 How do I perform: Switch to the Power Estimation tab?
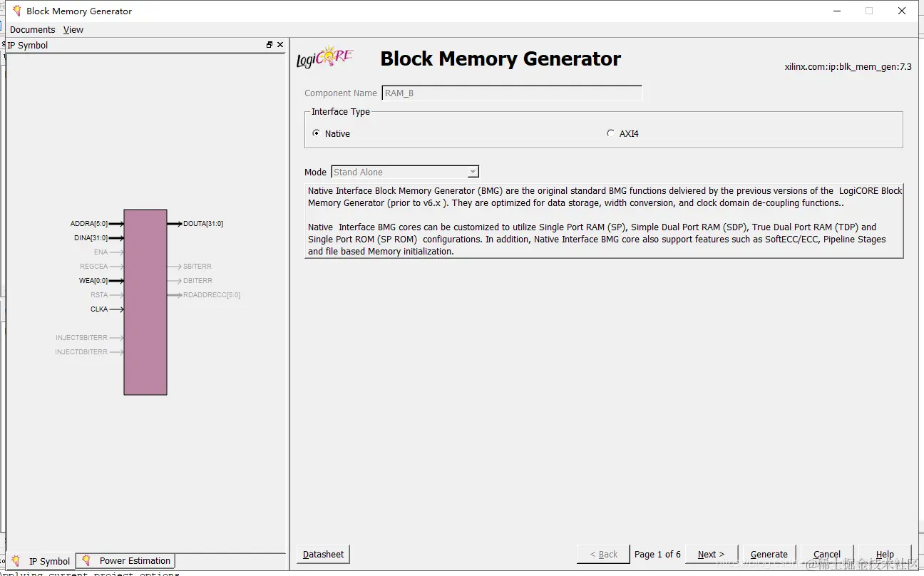coord(125,561)
